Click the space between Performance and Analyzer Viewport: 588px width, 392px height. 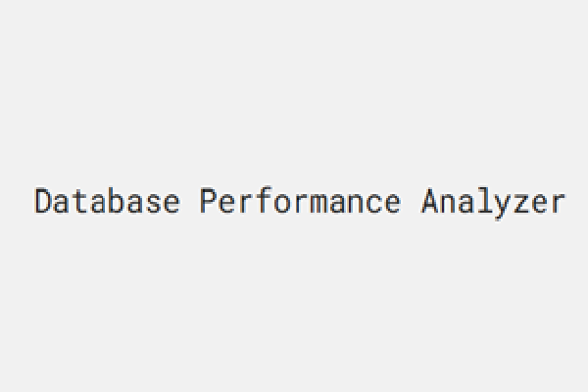pyautogui.click(x=410, y=201)
